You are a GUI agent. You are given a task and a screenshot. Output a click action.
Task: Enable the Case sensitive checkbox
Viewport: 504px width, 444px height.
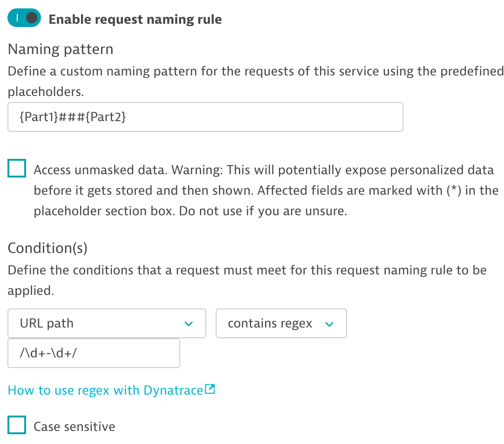click(17, 425)
